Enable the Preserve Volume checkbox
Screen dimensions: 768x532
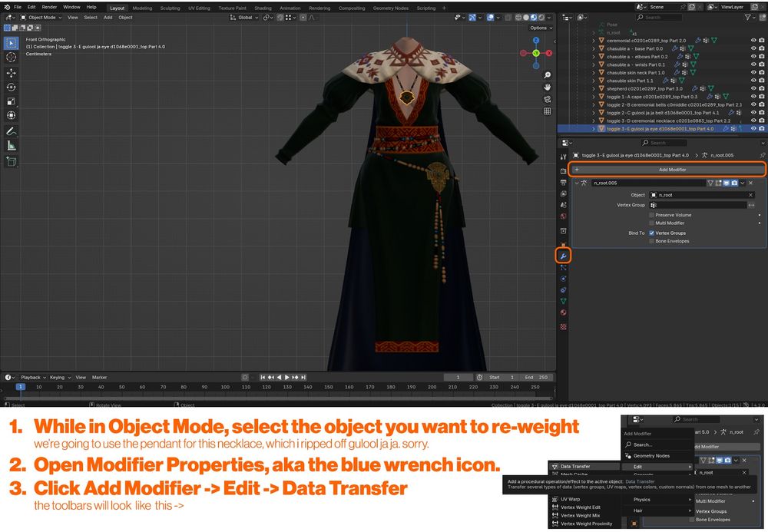tap(651, 215)
